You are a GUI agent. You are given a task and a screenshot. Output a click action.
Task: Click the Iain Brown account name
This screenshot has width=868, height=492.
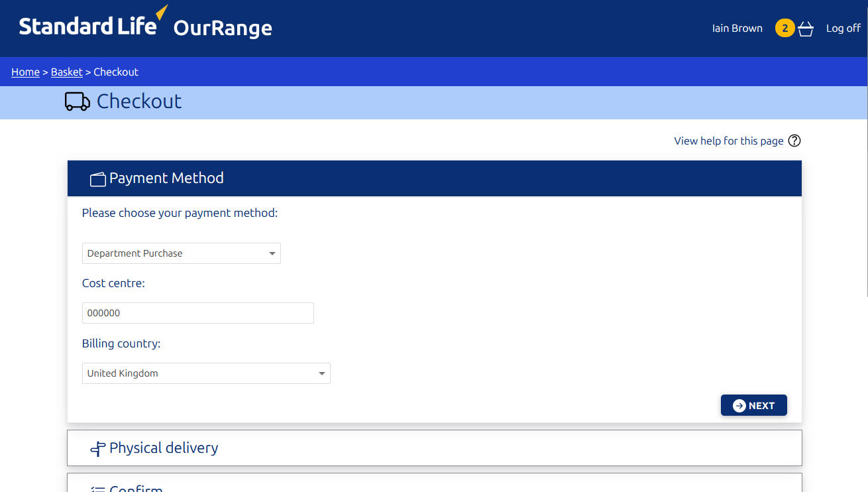point(737,29)
